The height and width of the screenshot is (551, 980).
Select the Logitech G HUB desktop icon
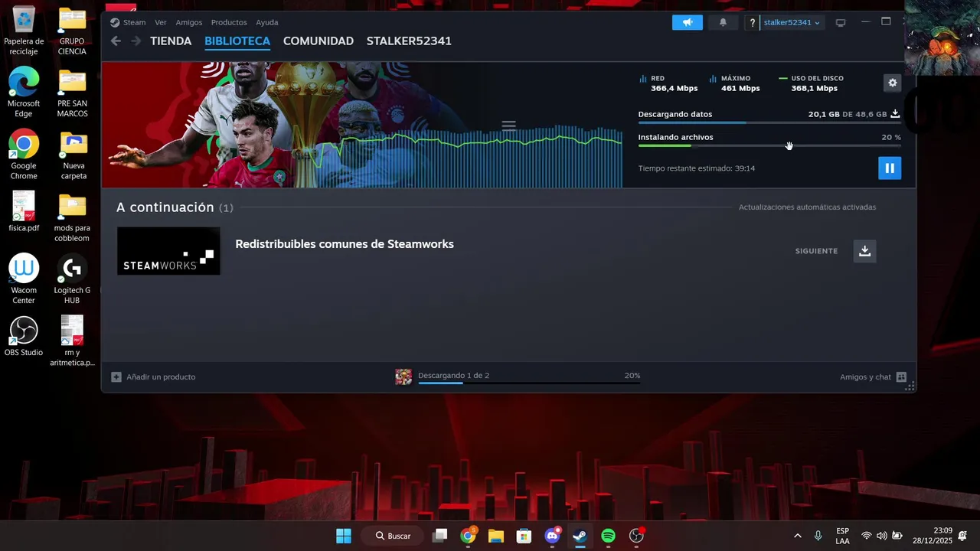pos(72,279)
